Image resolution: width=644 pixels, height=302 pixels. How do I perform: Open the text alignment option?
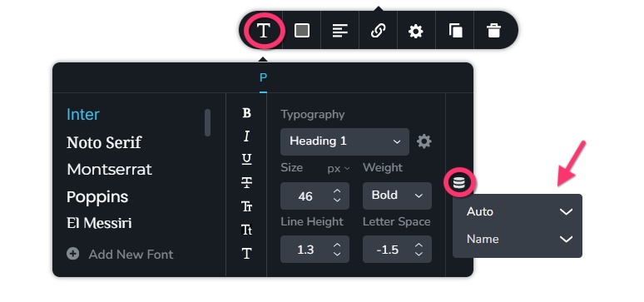339,31
